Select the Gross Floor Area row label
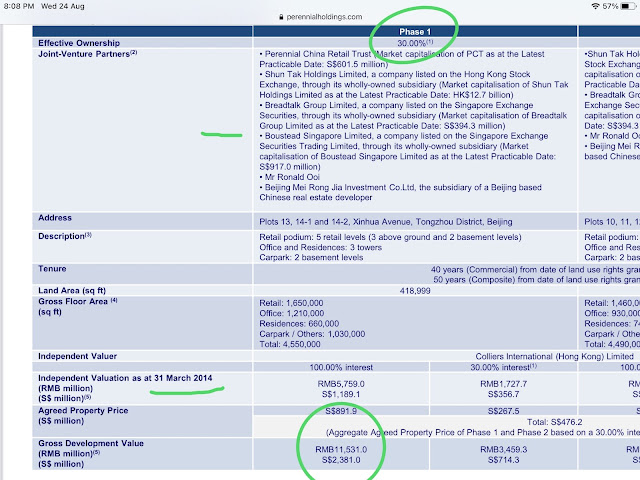 pyautogui.click(x=78, y=306)
